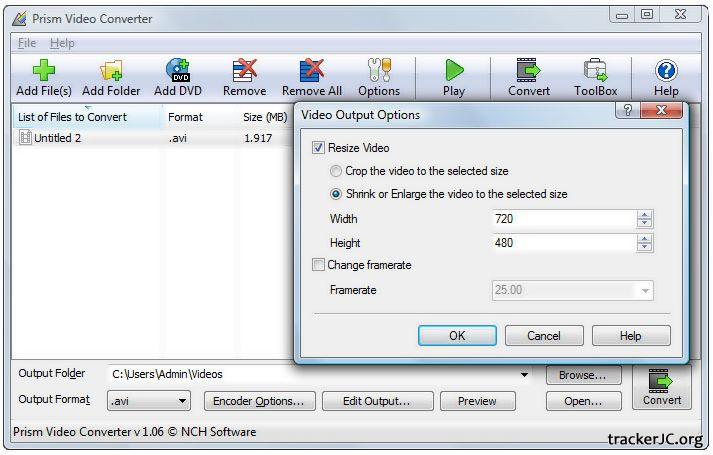Open the ToolBox icon
Screen dimensions: 713x455
pyautogui.click(x=595, y=71)
